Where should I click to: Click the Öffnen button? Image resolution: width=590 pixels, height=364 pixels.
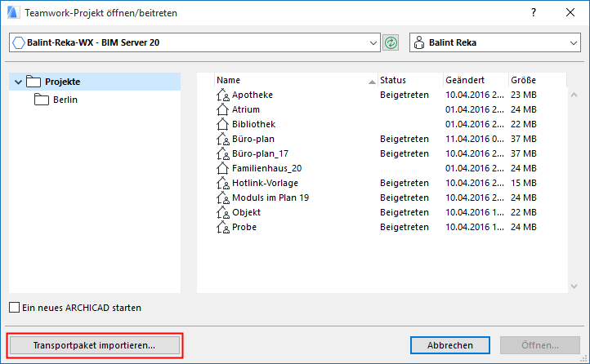pos(540,345)
